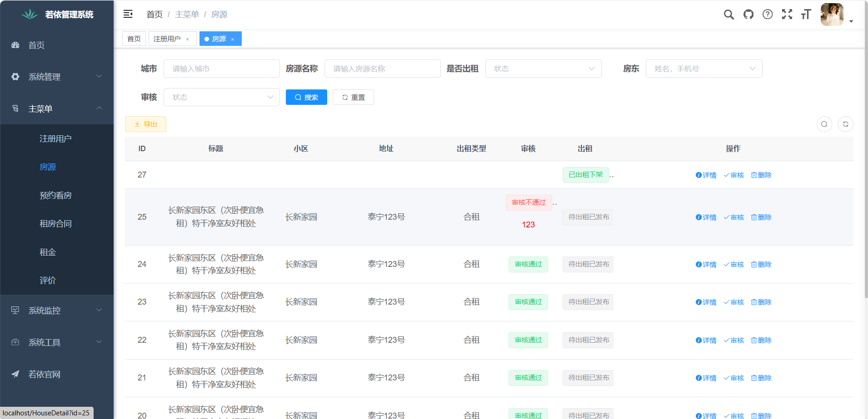Click the 已出租下架 tag in row 27
This screenshot has height=419, width=868.
585,175
